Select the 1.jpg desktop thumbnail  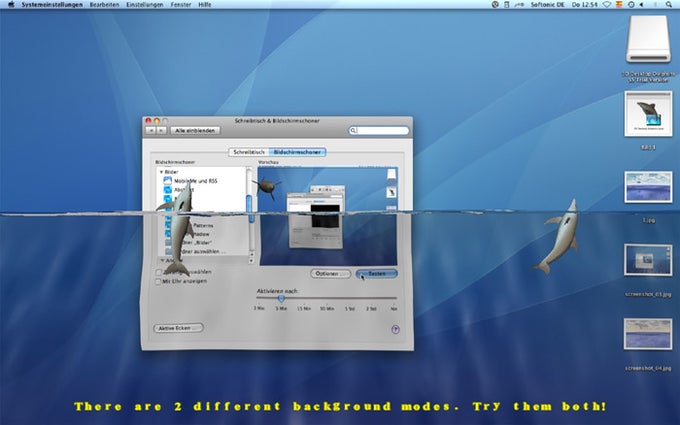[x=648, y=187]
